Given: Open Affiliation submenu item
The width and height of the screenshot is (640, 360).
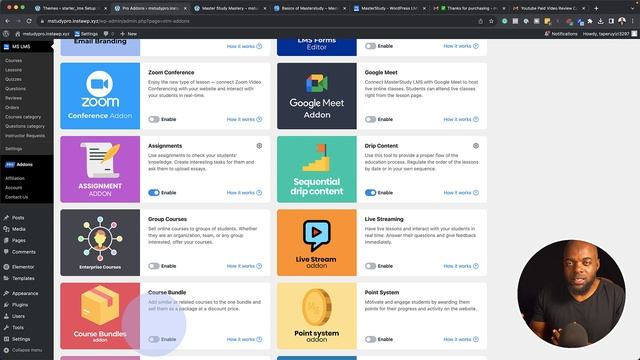Looking at the screenshot, I should coord(15,178).
